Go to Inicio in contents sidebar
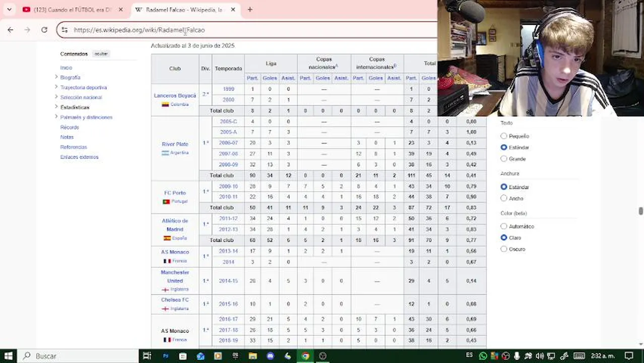The width and height of the screenshot is (644, 363). tap(66, 68)
